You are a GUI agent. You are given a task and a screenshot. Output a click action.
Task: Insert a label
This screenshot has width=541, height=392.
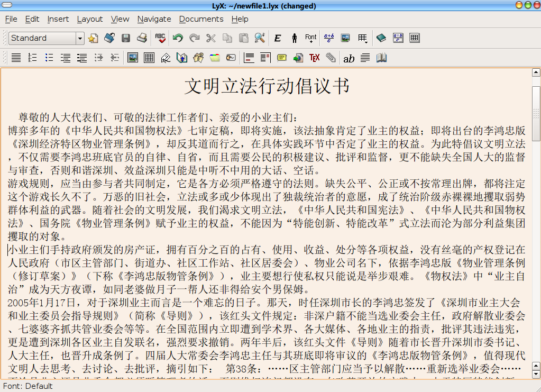tap(166, 58)
